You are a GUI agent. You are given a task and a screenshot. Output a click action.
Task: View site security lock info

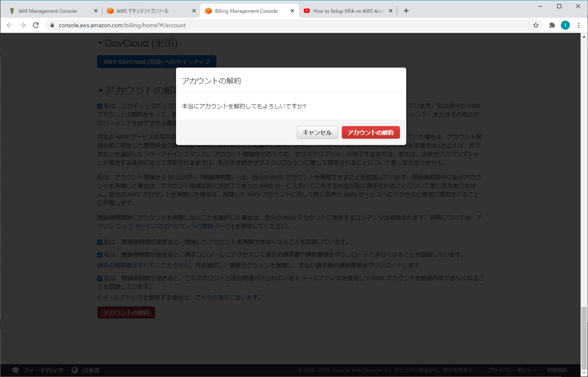point(52,25)
